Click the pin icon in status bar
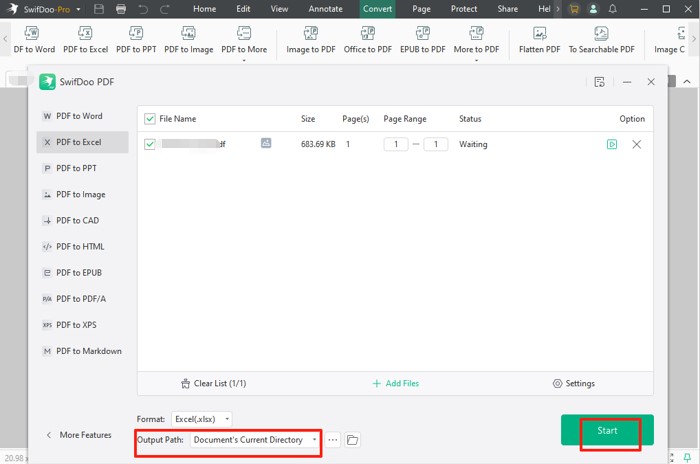 [688, 458]
